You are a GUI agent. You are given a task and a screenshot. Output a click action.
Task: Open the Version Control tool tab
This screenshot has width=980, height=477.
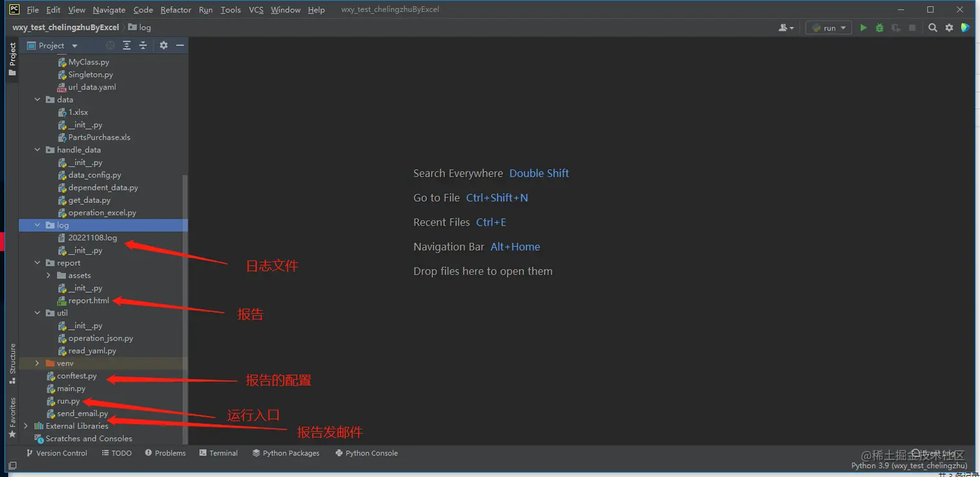[x=56, y=453]
